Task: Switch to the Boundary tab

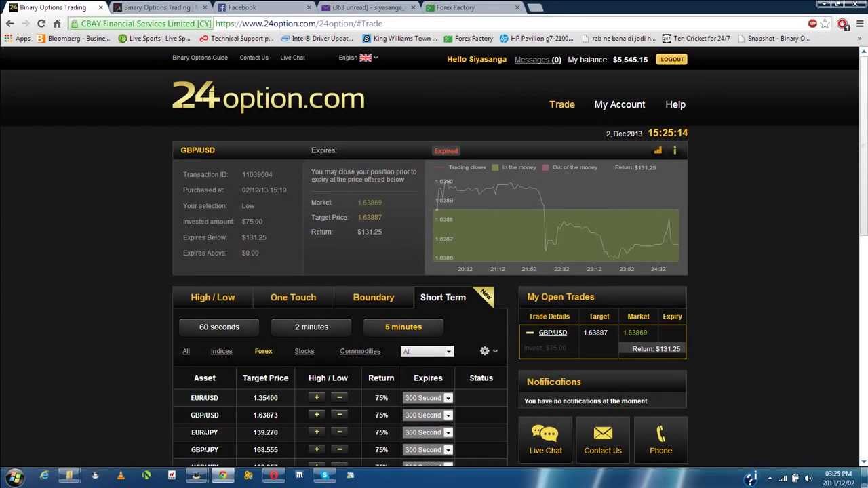Action: click(x=374, y=297)
